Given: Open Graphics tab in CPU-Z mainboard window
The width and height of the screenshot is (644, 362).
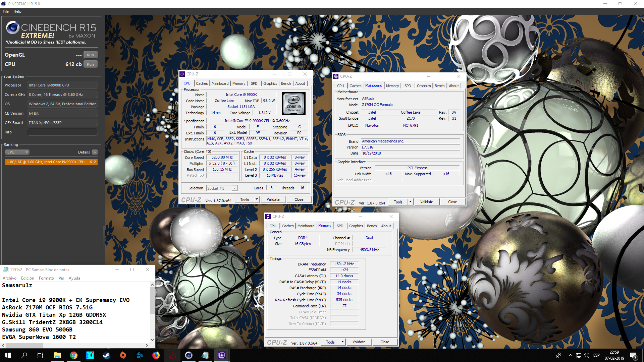Looking at the screenshot, I should point(424,86).
